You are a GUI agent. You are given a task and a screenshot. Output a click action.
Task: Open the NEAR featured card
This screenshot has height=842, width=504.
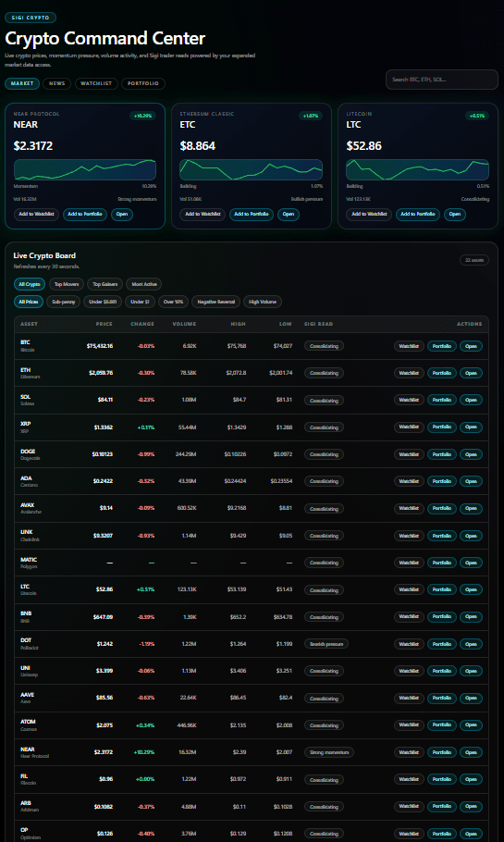122,215
